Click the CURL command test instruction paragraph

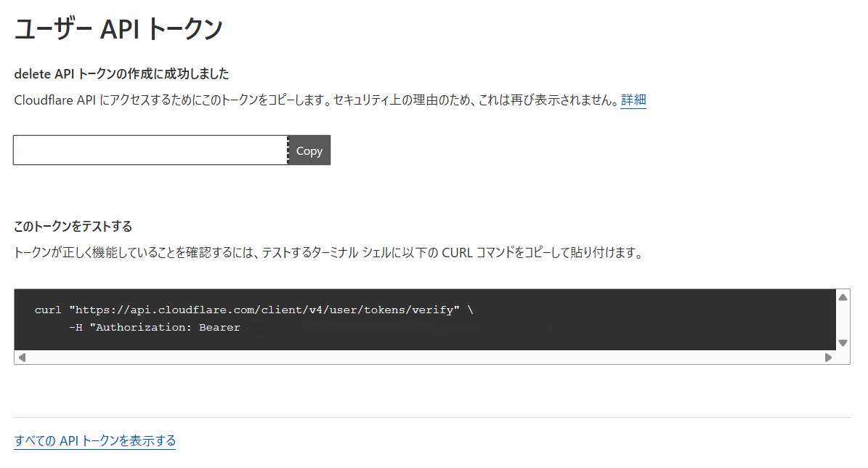[x=328, y=254]
